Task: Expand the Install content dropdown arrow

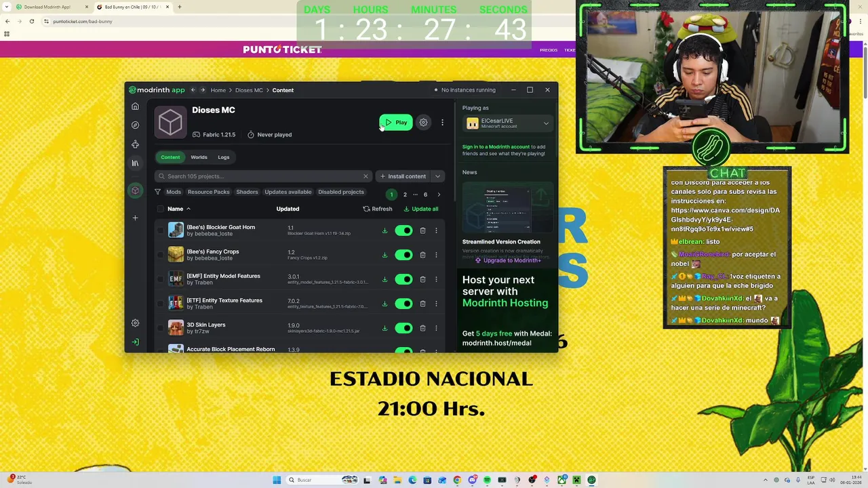Action: 437,176
